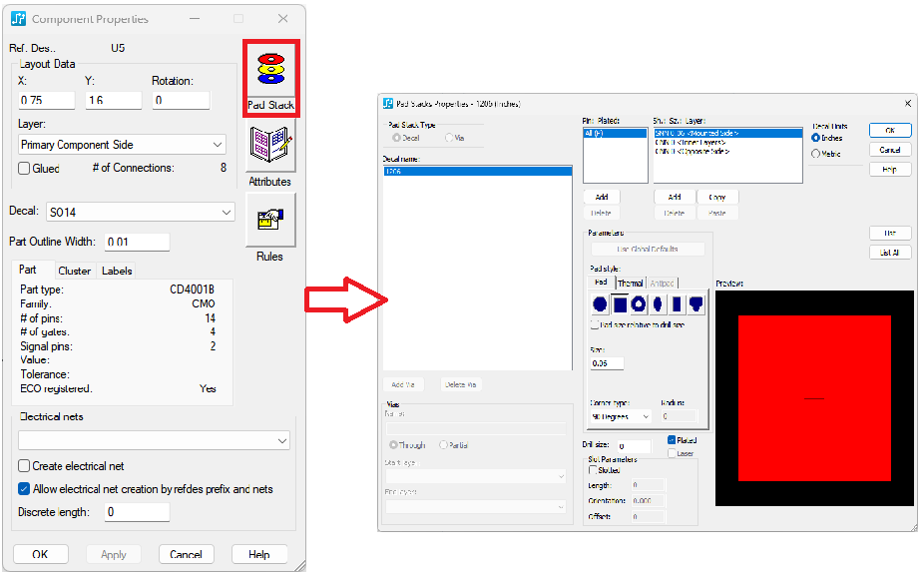Switch to the Cluster tab
This screenshot has width=924, height=577.
[74, 271]
